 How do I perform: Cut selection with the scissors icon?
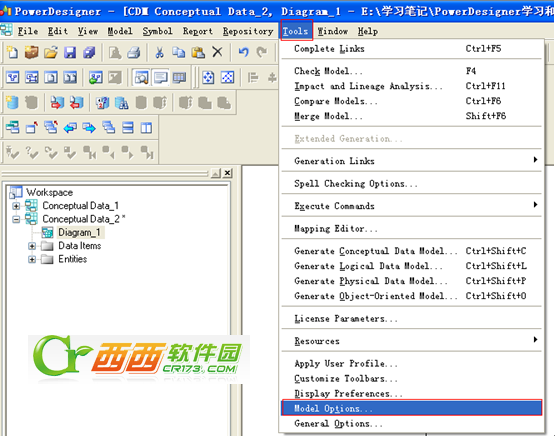pos(159,52)
